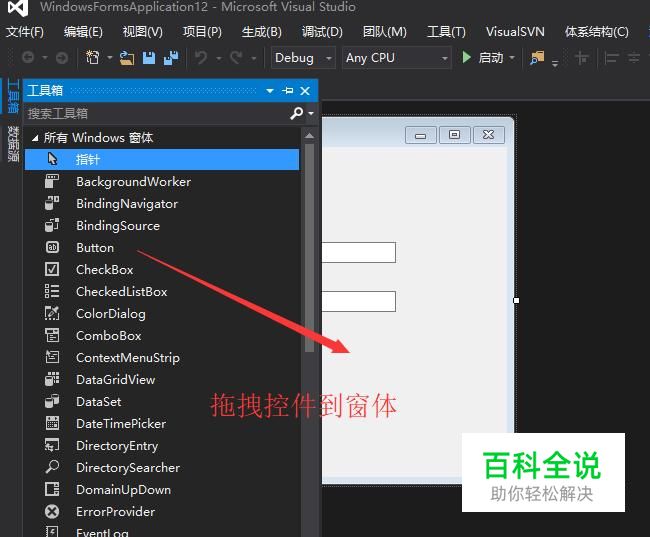Viewport: 650px width, 537px height.
Task: Select the Button control in toolbox
Action: [162, 248]
